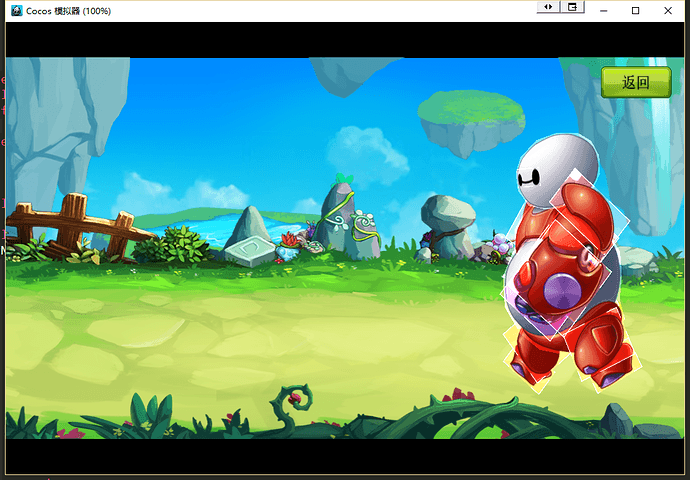Click the green 返回 (back) button
The height and width of the screenshot is (480, 690).
(636, 82)
